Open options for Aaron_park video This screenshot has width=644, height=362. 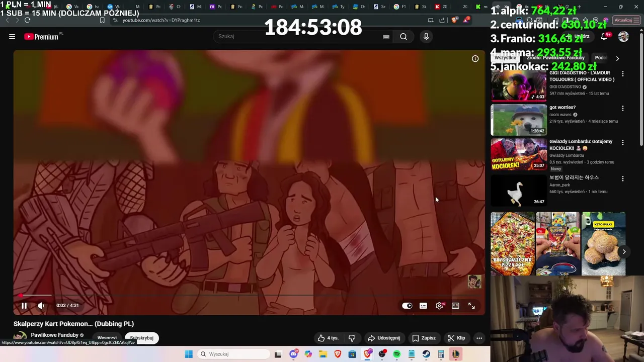click(622, 178)
